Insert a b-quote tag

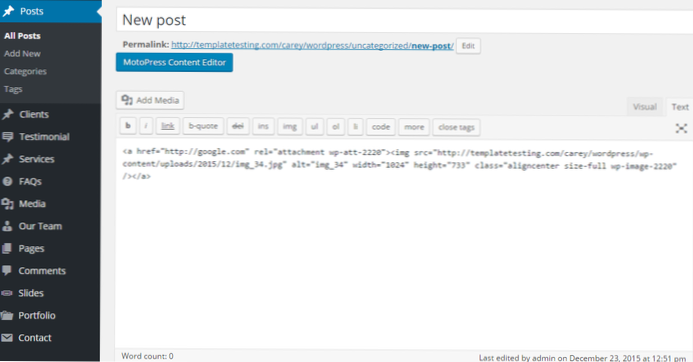click(203, 126)
